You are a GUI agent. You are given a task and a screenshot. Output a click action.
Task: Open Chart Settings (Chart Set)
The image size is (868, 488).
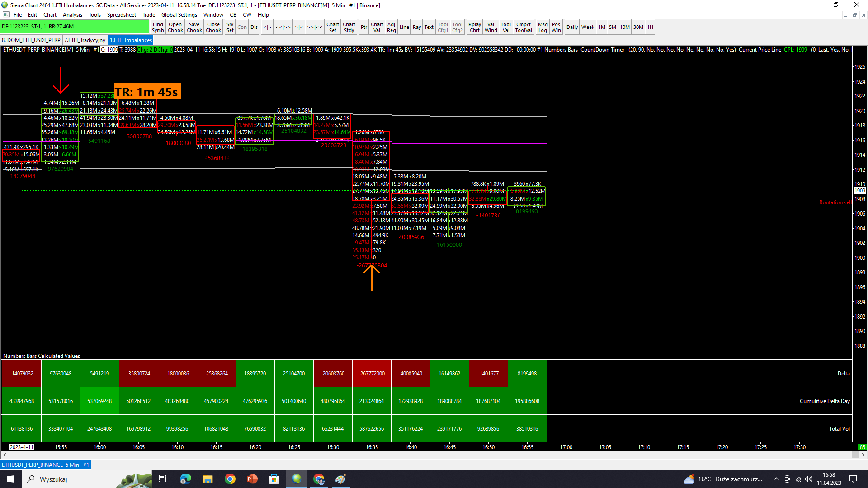(x=333, y=27)
